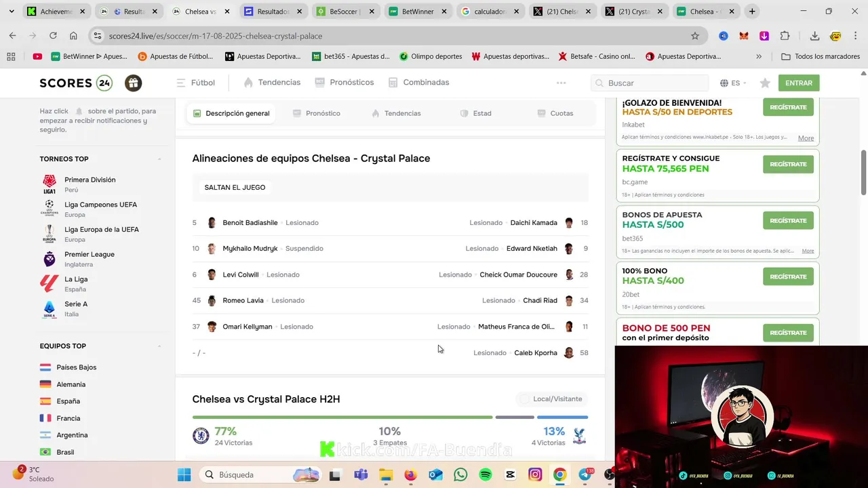Open Telegram from the taskbar
The image size is (868, 488).
click(585, 474)
